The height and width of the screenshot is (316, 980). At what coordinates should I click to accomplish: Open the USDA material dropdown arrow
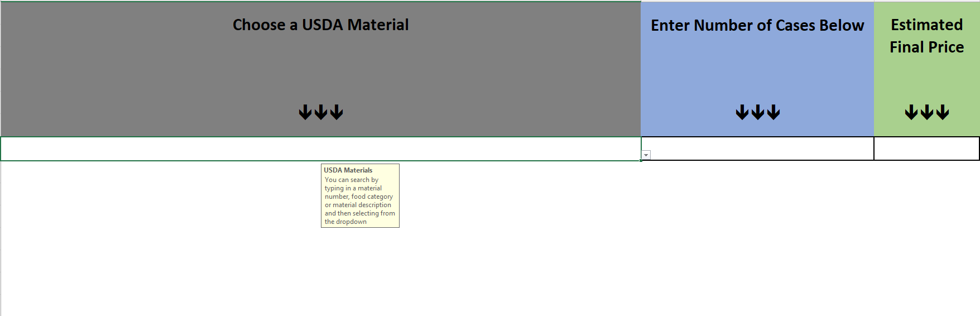click(646, 155)
